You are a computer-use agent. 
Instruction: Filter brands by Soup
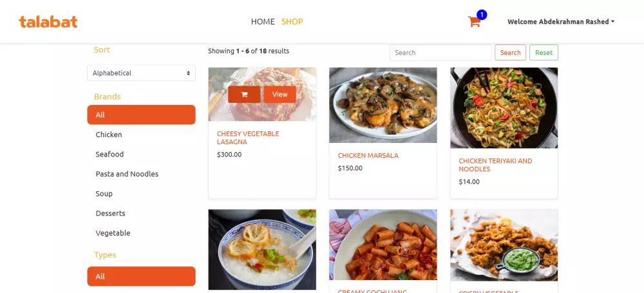[x=104, y=194]
